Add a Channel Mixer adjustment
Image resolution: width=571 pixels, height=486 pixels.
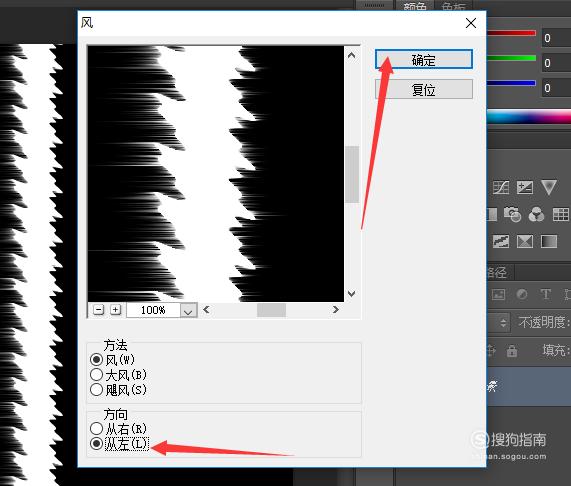tap(536, 214)
